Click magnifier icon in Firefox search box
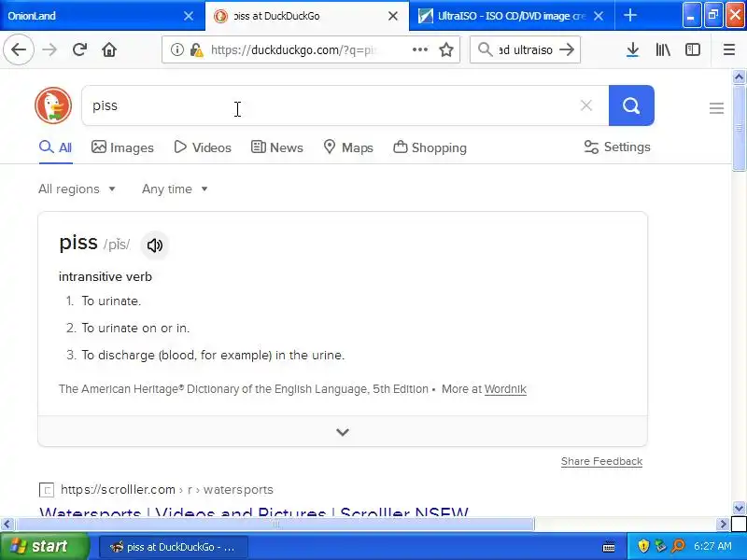747x560 pixels. point(485,49)
